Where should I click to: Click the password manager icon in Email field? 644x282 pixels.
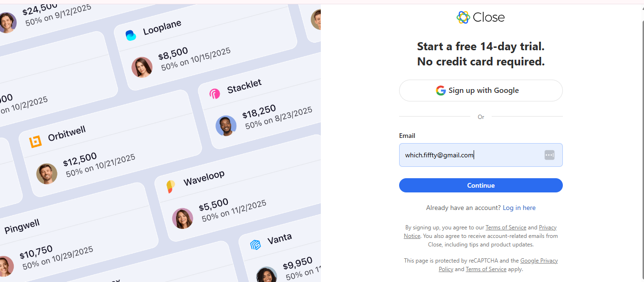tap(549, 155)
